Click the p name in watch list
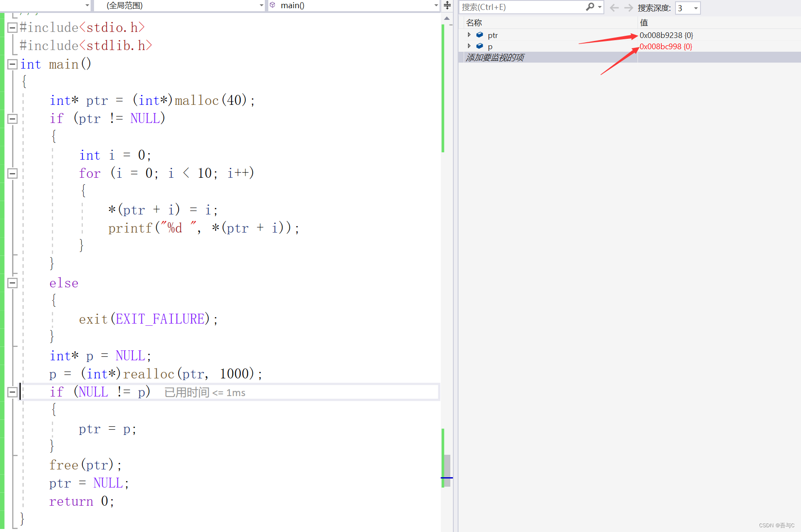Screen dimensions: 801x532 pyautogui.click(x=490, y=47)
